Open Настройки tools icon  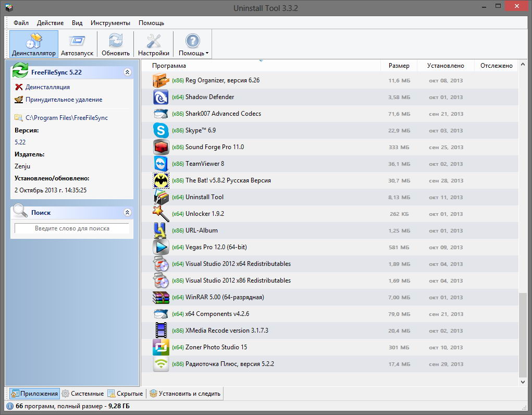click(153, 41)
